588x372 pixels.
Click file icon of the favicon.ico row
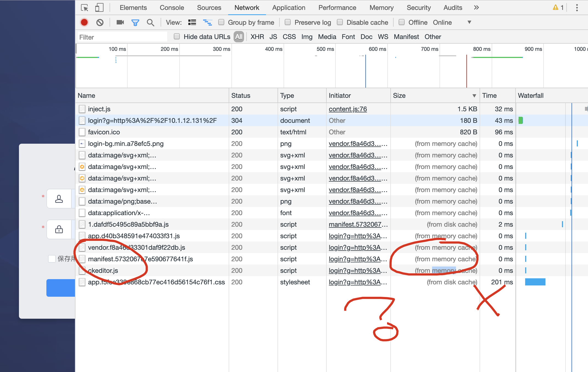(82, 132)
